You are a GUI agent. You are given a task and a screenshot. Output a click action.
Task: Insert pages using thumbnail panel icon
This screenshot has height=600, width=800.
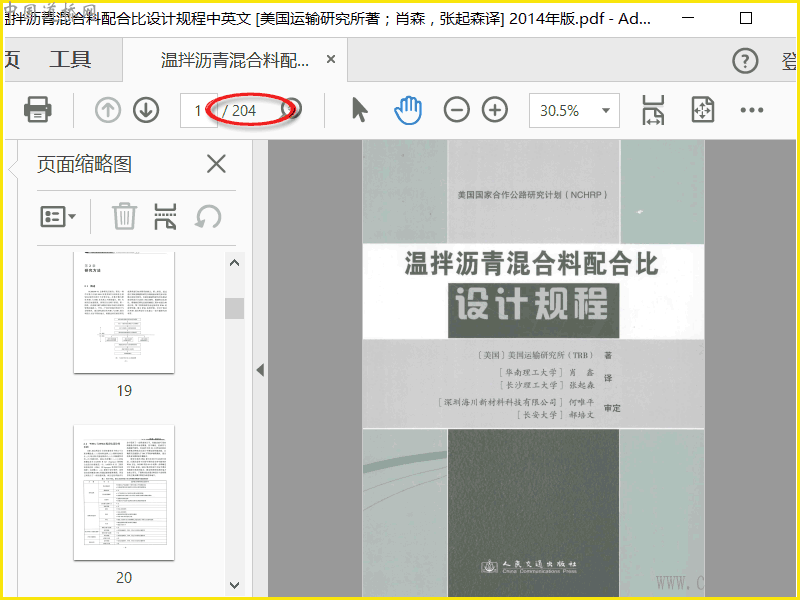pyautogui.click(x=165, y=216)
